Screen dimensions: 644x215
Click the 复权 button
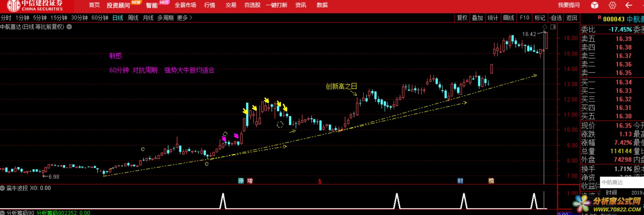tap(462, 18)
